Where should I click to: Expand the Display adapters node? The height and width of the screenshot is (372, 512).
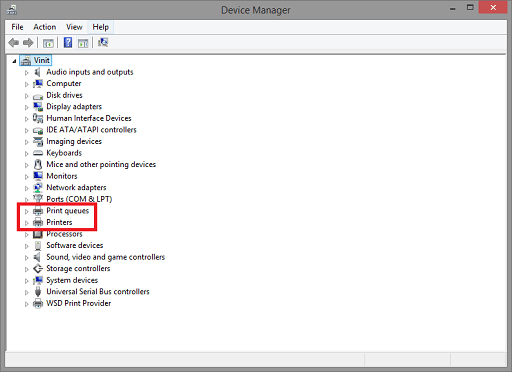[x=27, y=107]
